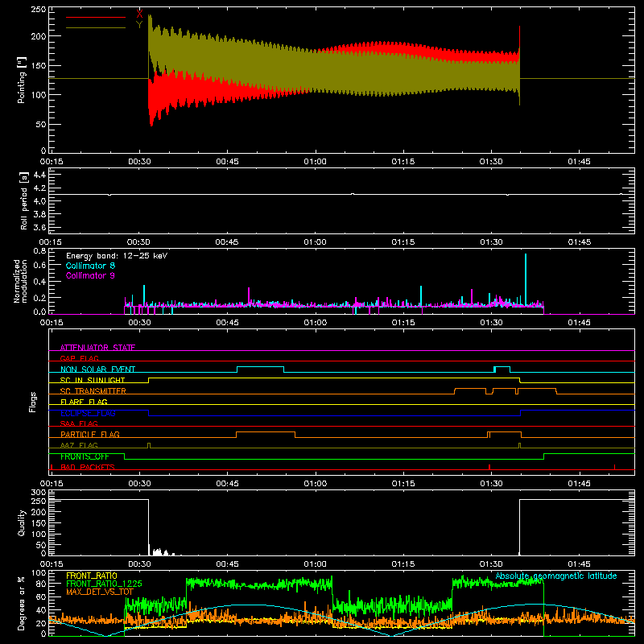
Task: Click the 'Absolute geomagnetic latitude' label
Action: (x=556, y=576)
